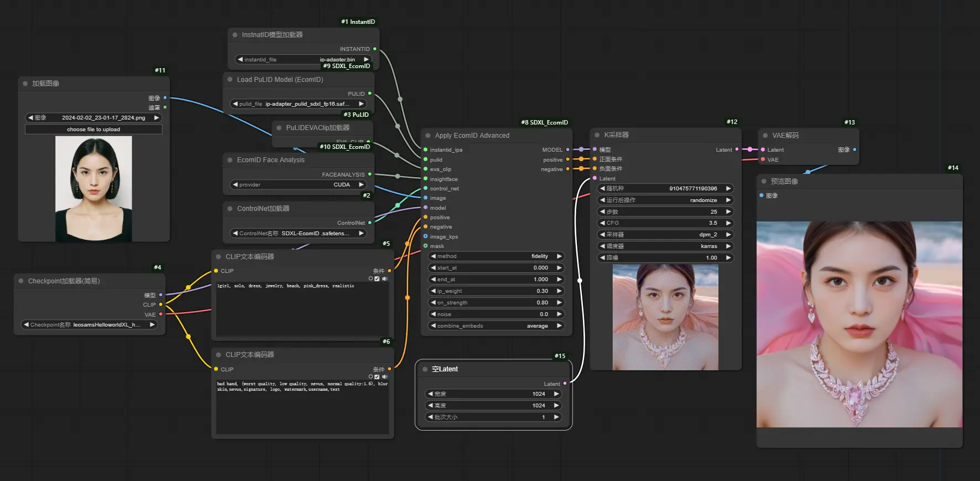The image size is (980, 481).
Task: Click the preview image inside the K采样器 node
Action: [665, 317]
